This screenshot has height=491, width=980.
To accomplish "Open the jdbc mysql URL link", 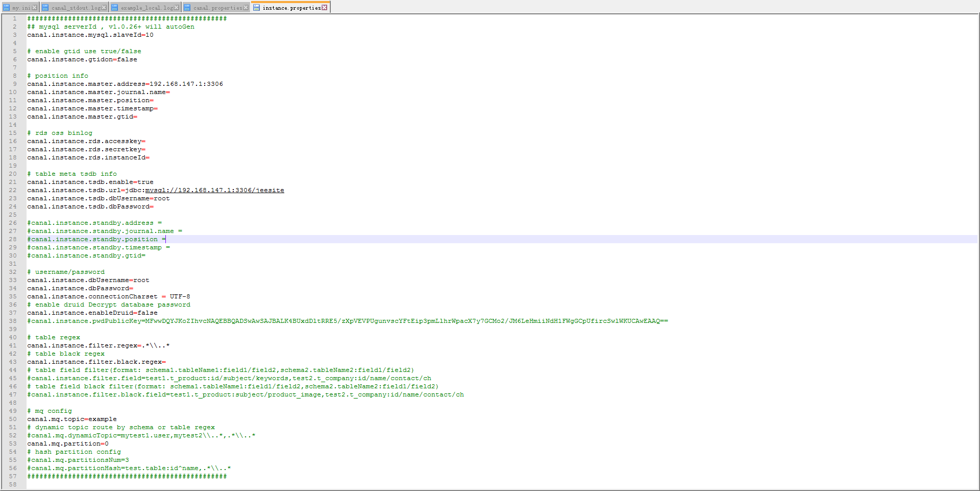I will (x=215, y=190).
